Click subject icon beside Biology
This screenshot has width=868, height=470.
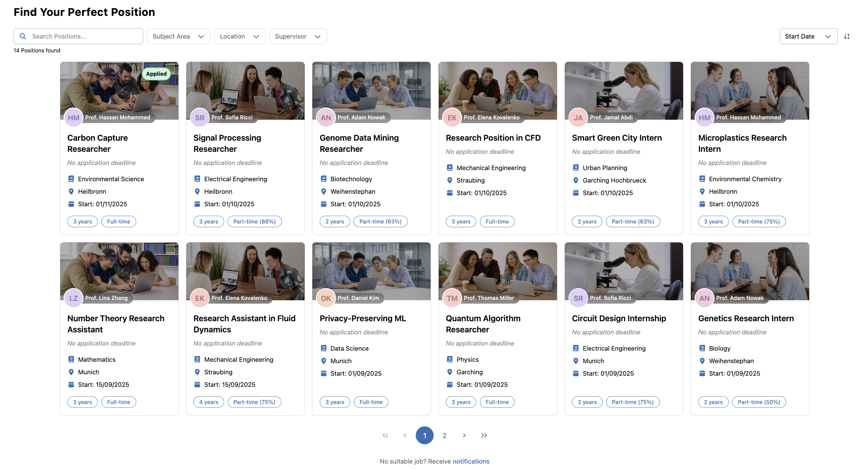coord(702,348)
